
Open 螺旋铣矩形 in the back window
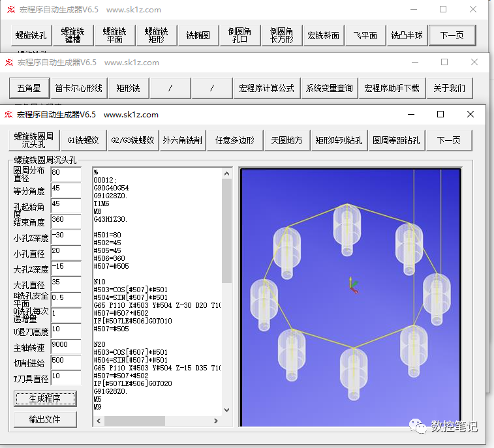157,36
